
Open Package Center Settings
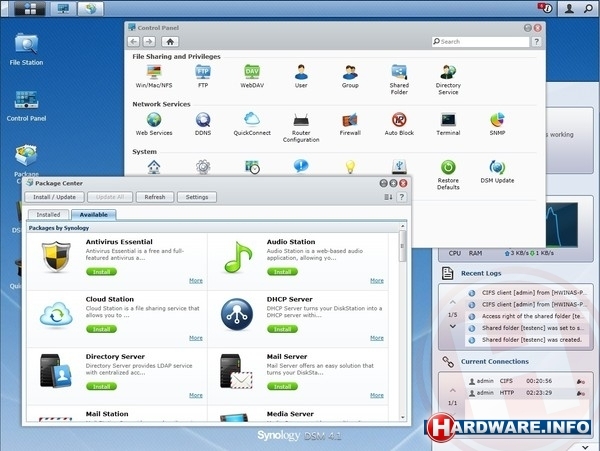click(197, 197)
